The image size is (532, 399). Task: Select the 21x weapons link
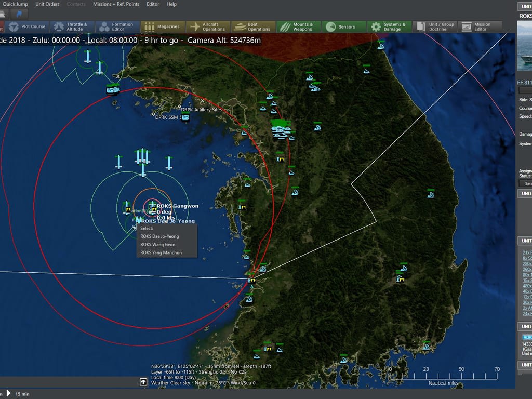[x=527, y=253]
